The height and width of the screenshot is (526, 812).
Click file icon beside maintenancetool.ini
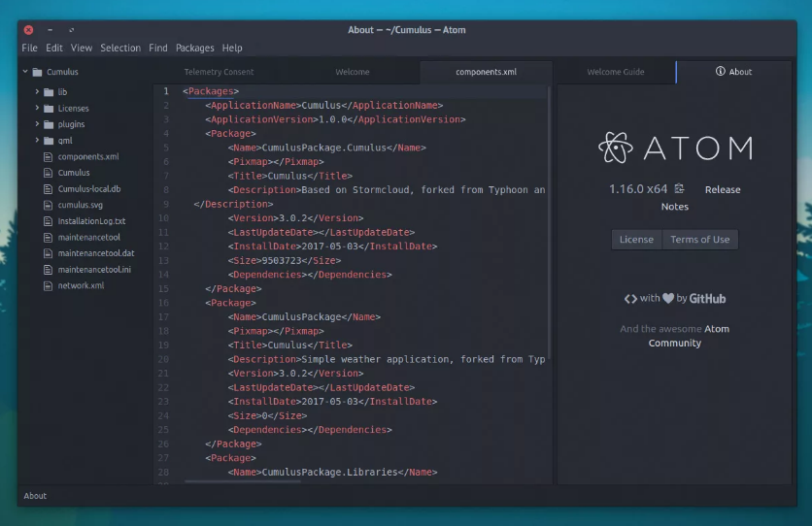49,270
